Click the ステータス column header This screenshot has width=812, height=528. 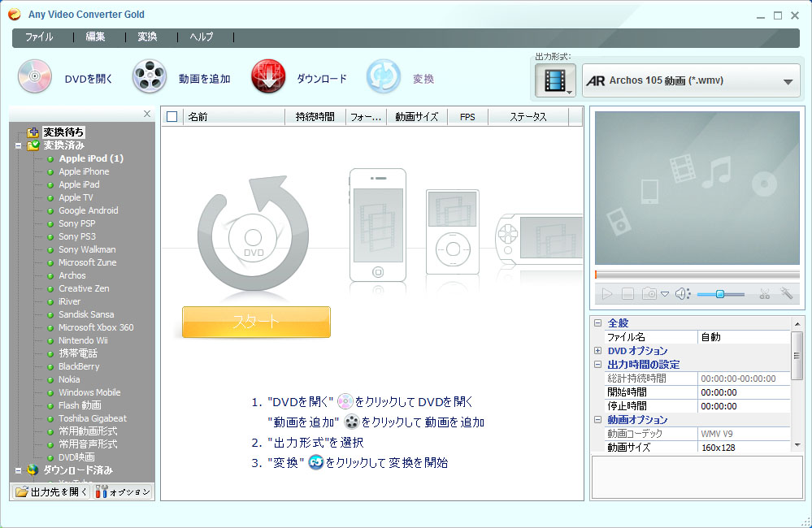pyautogui.click(x=528, y=117)
